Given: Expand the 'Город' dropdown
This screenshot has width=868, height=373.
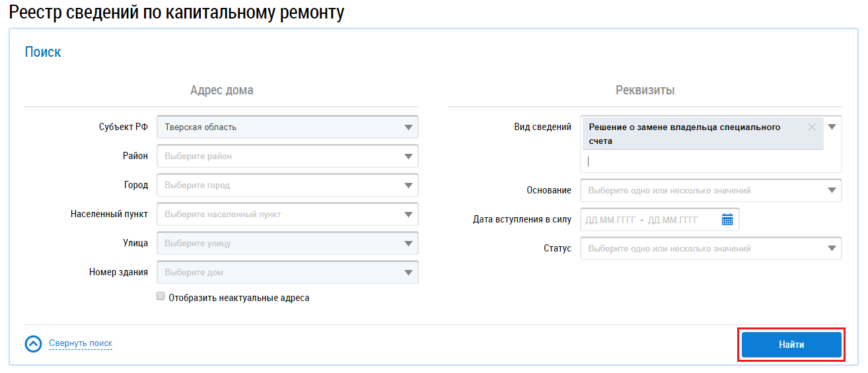Looking at the screenshot, I should coord(408,186).
